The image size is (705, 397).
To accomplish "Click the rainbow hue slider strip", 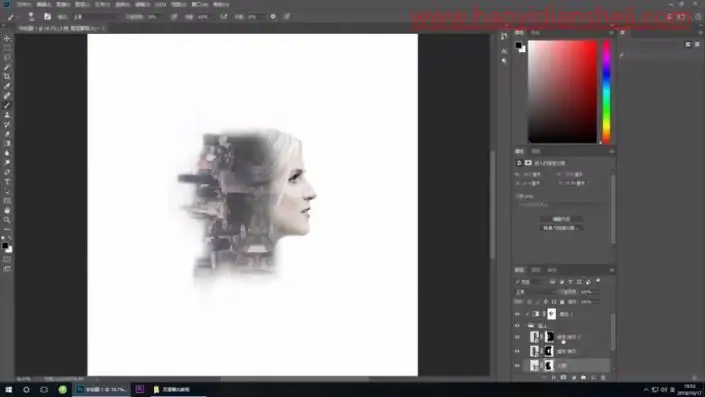I will click(x=606, y=92).
